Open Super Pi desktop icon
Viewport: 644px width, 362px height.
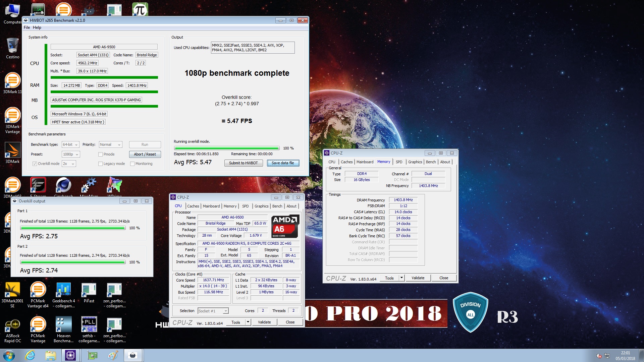pyautogui.click(x=140, y=9)
